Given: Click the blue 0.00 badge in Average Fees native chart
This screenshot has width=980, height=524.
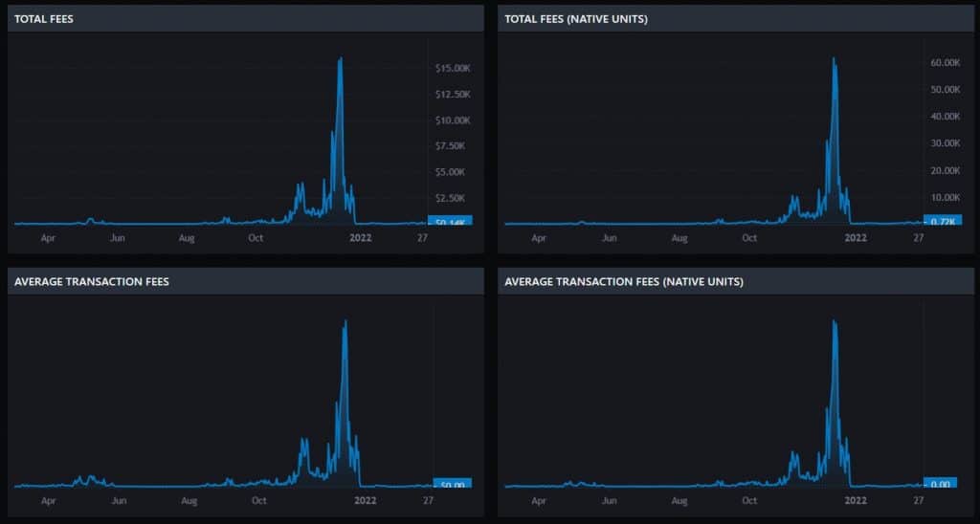Looking at the screenshot, I should pos(940,483).
